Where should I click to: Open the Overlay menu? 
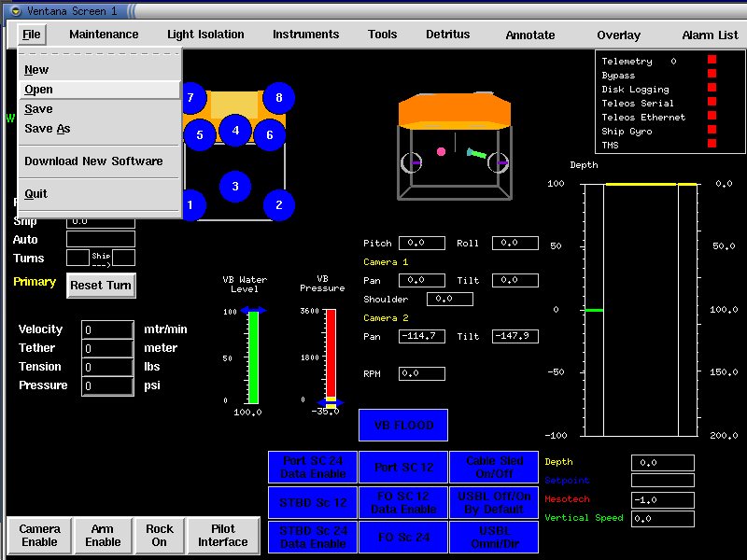[x=618, y=35]
